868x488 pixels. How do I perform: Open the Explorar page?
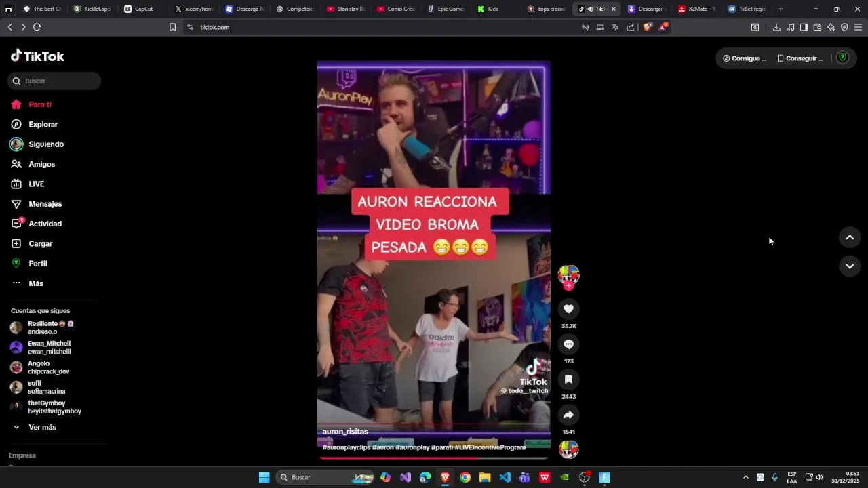coord(35,125)
